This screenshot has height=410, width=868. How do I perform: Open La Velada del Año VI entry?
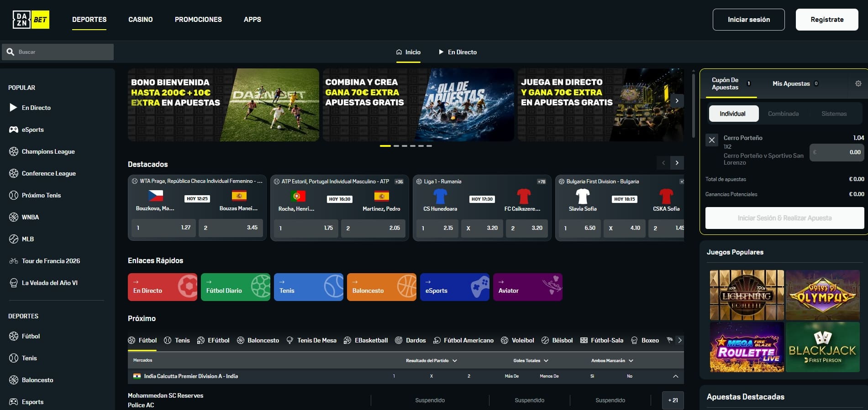pos(49,283)
